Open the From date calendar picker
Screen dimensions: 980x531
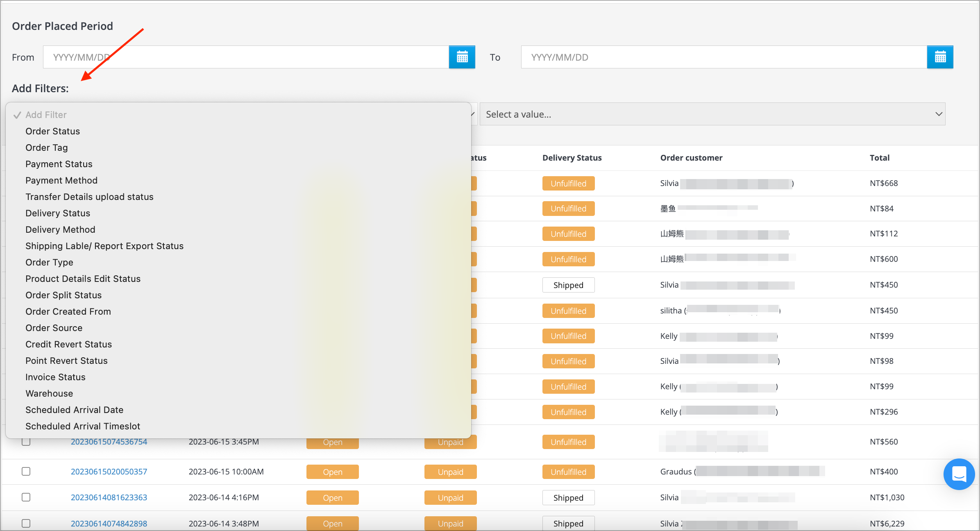[x=462, y=57]
